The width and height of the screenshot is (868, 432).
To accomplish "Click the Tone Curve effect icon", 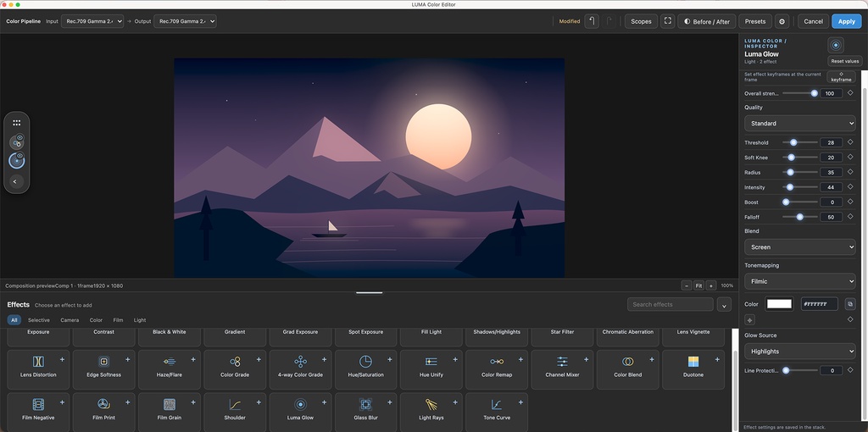I will click(x=497, y=404).
